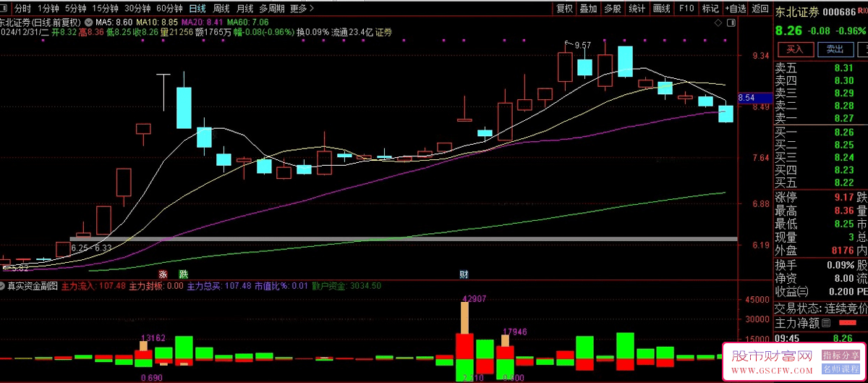Click the 换手 value 0.09%

(x=841, y=265)
